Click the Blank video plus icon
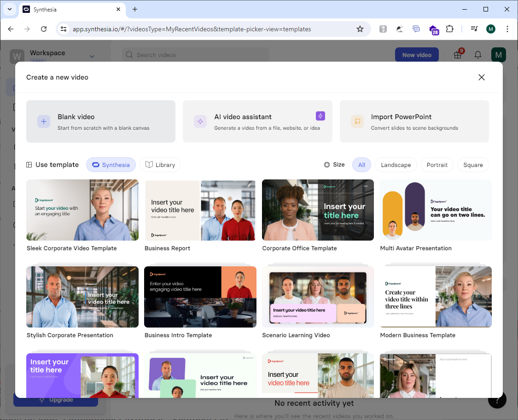 pyautogui.click(x=44, y=121)
